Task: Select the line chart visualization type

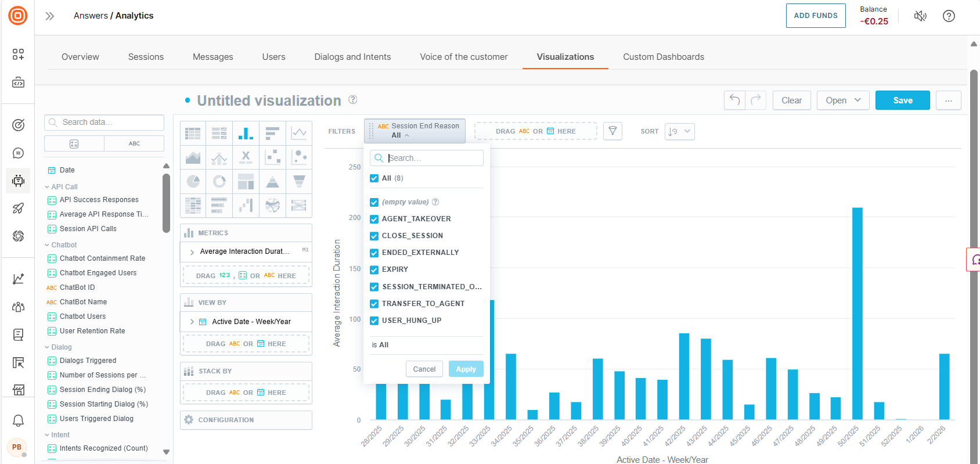Action: coord(299,133)
